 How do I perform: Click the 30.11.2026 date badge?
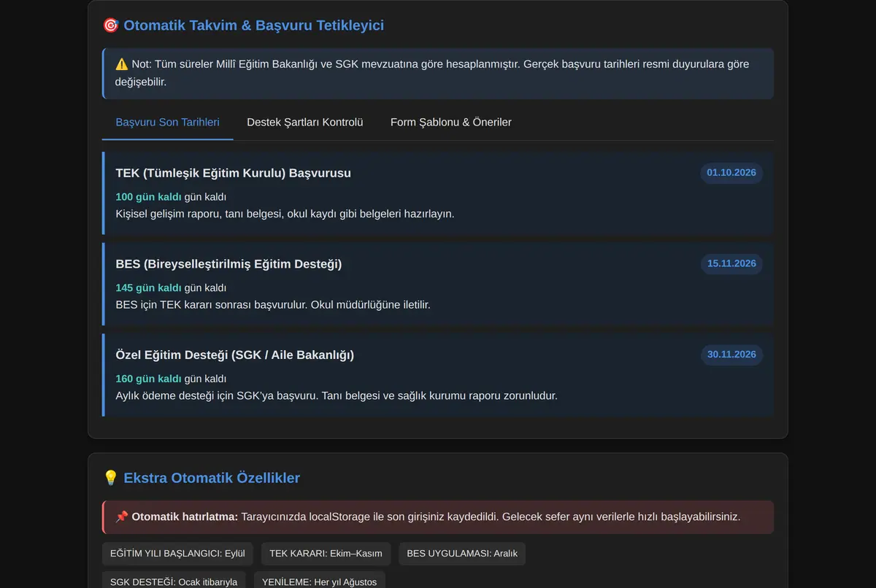coord(731,355)
